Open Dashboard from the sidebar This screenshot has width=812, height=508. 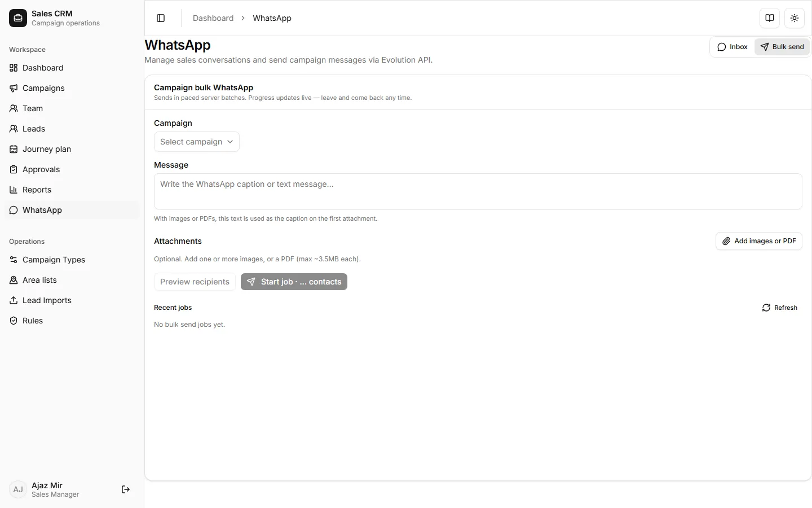point(71,68)
